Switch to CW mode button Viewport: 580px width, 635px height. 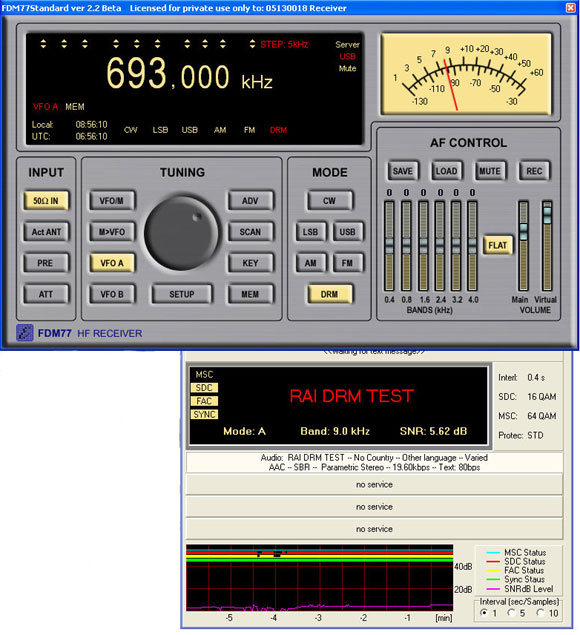pos(329,201)
